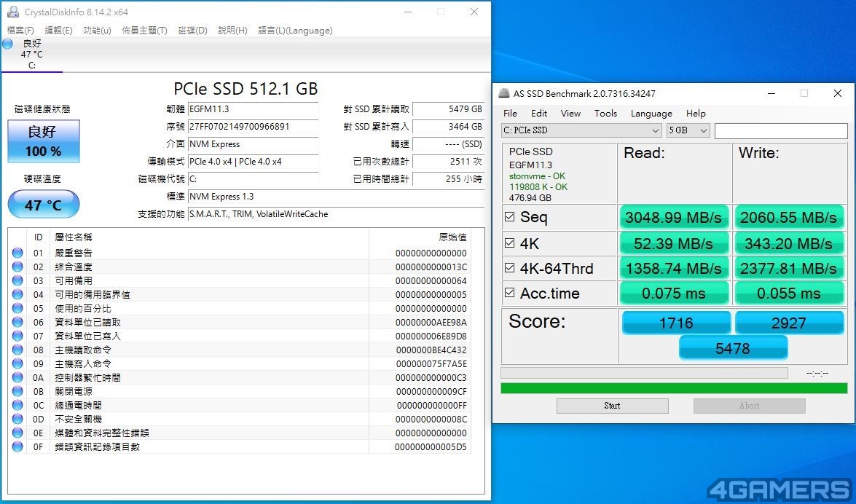This screenshot has height=504, width=856.
Task: Click the Seq write result 2060.55 MB/s
Action: [x=789, y=217]
